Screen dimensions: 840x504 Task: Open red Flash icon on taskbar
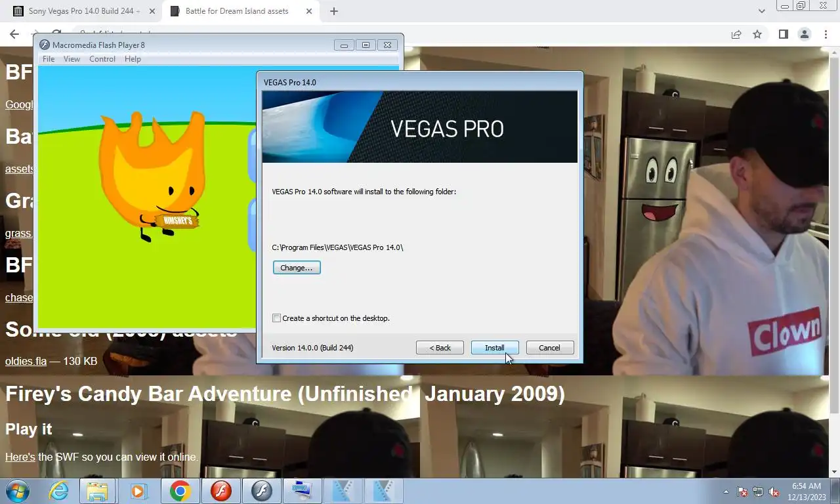click(x=221, y=491)
